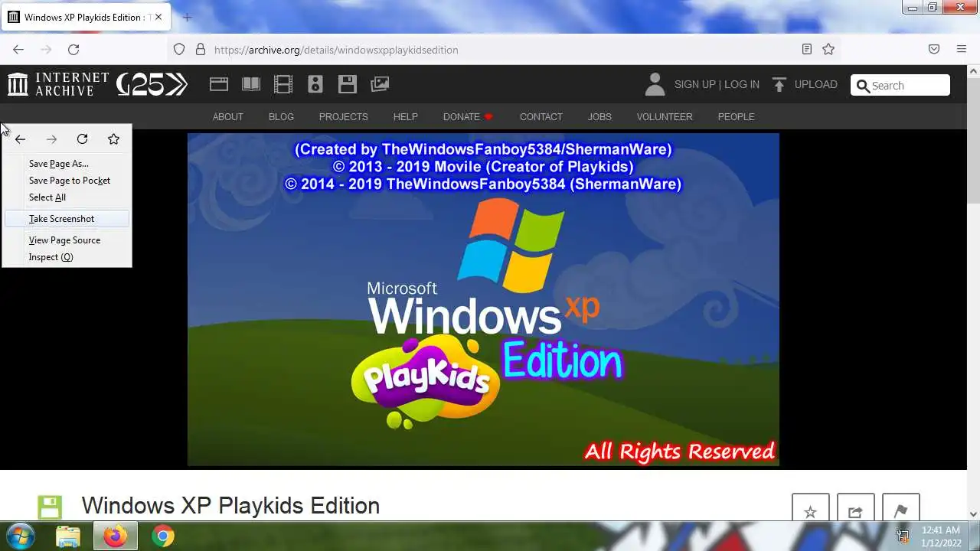Open a new tab with plus button
The height and width of the screenshot is (551, 980).
(x=187, y=17)
